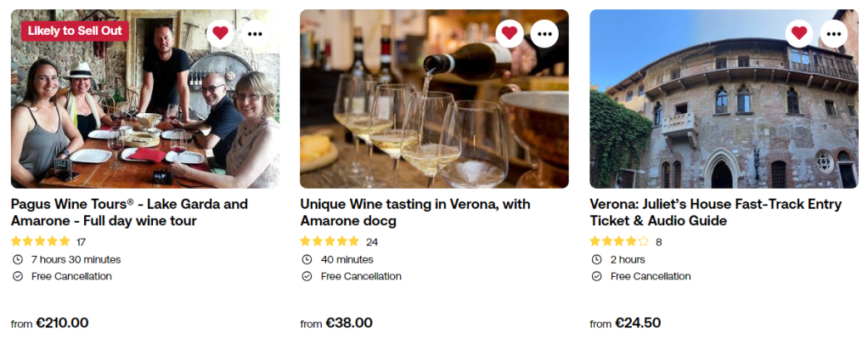Viewport: 868px width, 345px height.
Task: Open more options on Pagus Wine Tours card
Action: point(255,33)
